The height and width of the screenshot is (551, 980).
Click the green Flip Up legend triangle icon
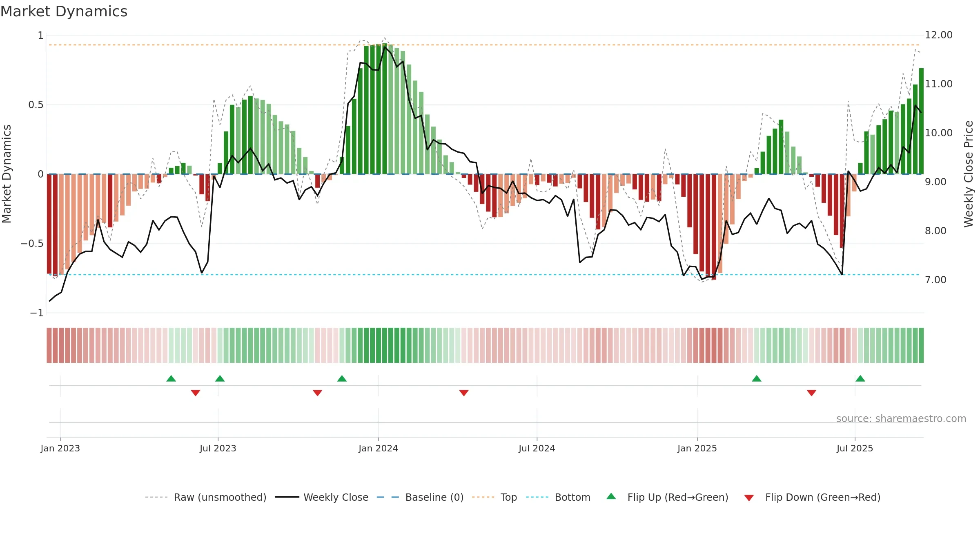[611, 496]
